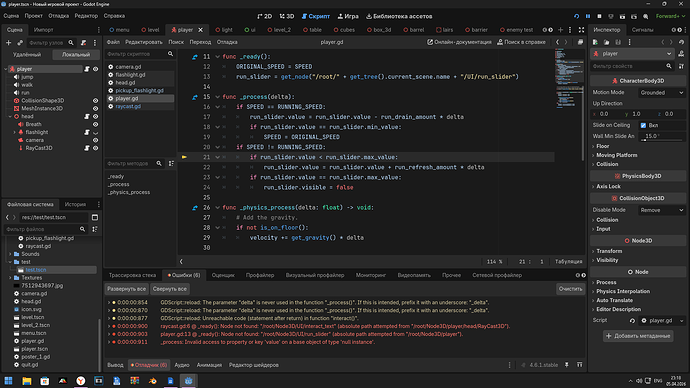Open Disable Mode dropdown set to Remove
The width and height of the screenshot is (690, 388).
[x=662, y=210]
